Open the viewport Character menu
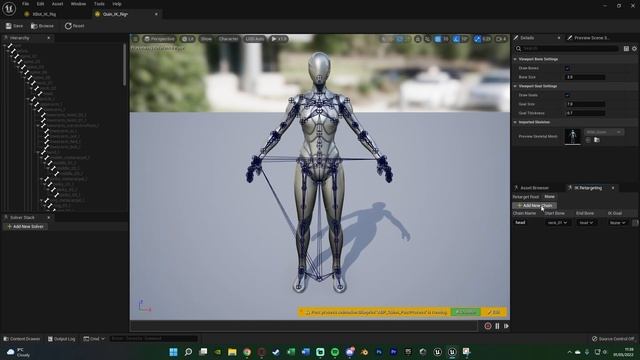This screenshot has width=640, height=360. 228,39
